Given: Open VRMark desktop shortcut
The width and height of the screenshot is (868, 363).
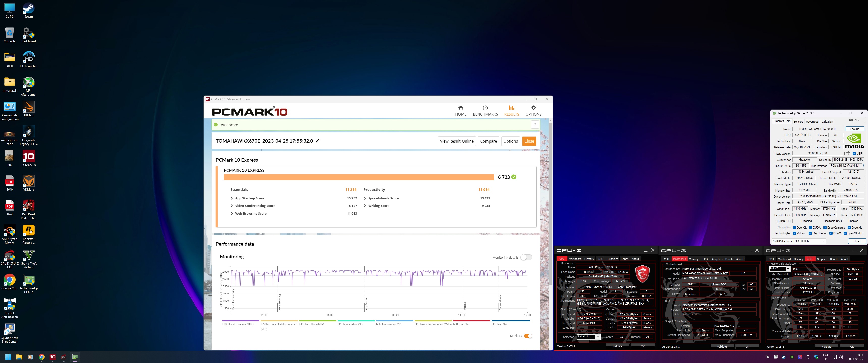Looking at the screenshot, I should (28, 183).
